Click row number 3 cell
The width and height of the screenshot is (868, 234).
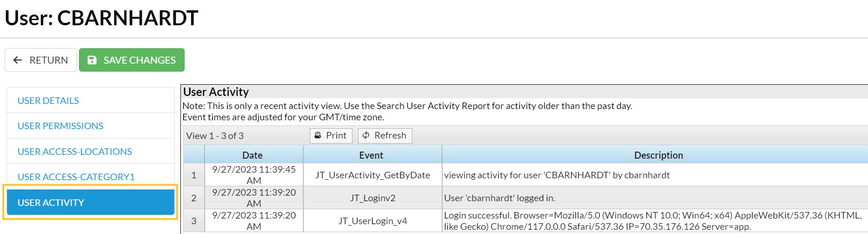pos(194,221)
